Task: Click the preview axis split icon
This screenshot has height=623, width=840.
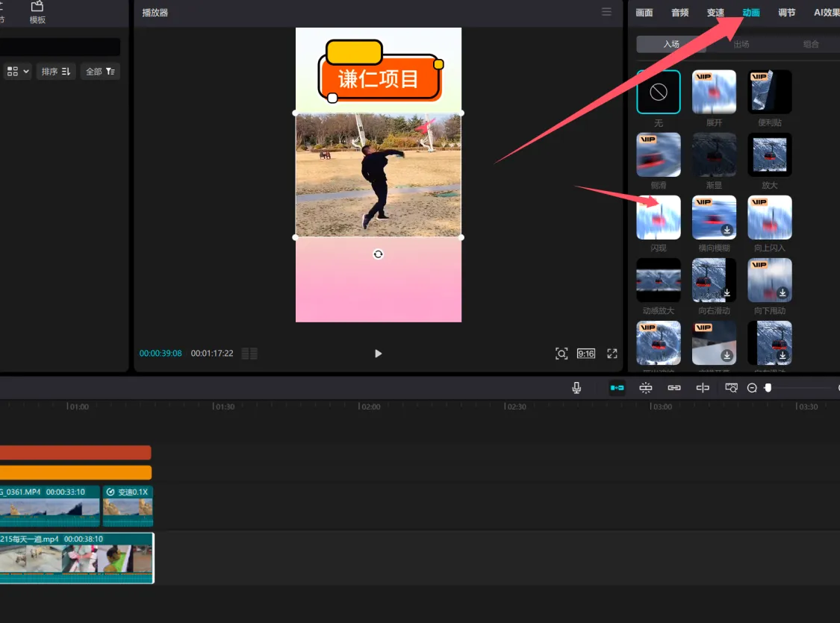Action: click(x=703, y=388)
